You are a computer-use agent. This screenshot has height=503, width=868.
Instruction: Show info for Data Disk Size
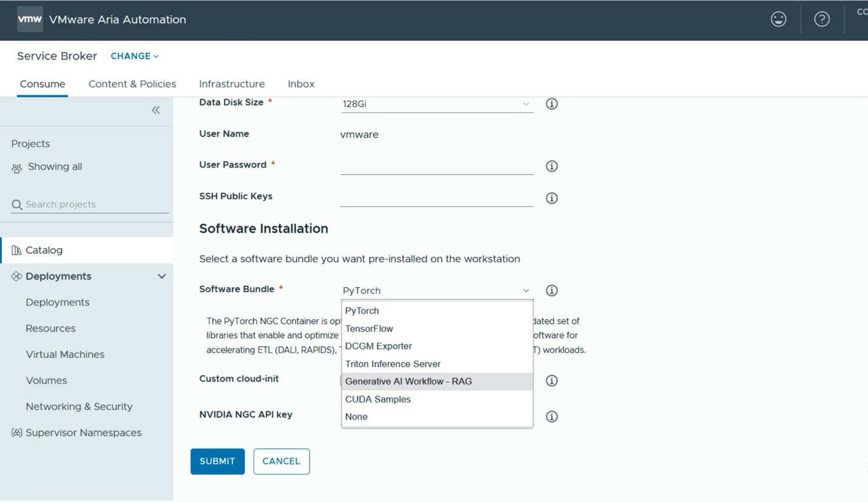tap(551, 104)
